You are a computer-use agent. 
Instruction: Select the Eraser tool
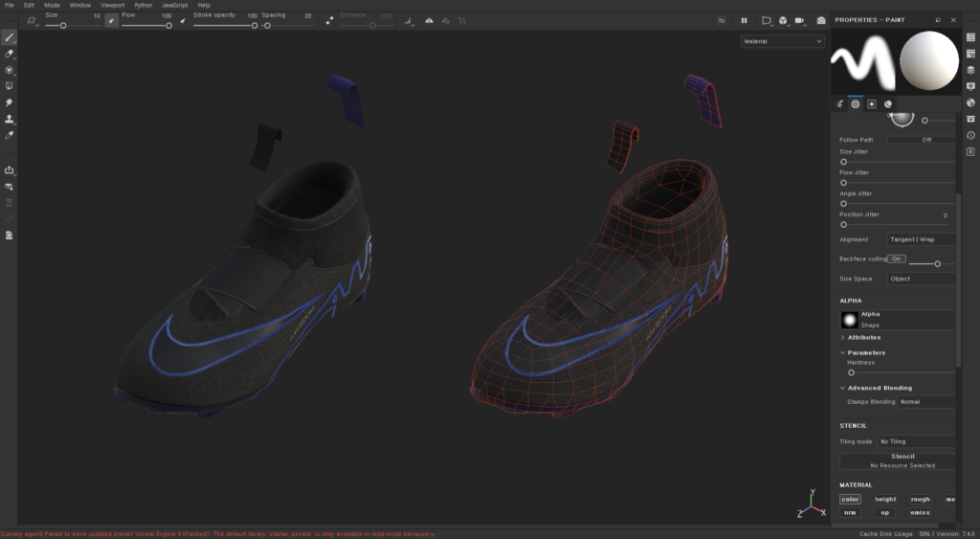coord(10,54)
